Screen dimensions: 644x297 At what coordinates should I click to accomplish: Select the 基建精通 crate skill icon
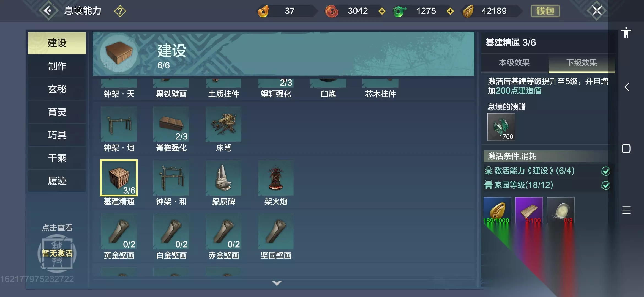[x=119, y=178]
